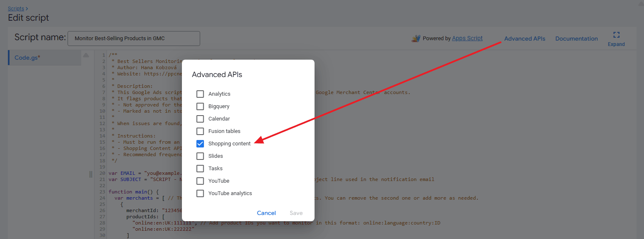Check the Fusion tables option
Image resolution: width=644 pixels, height=239 pixels.
click(x=200, y=131)
